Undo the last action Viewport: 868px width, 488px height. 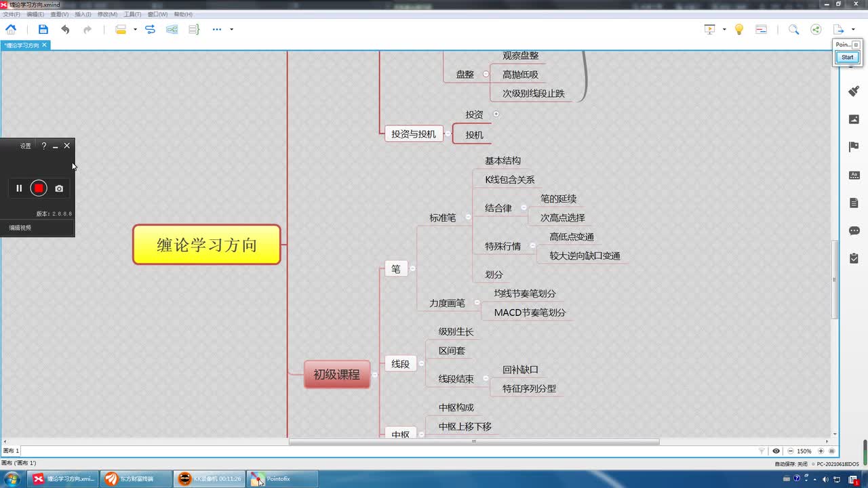(65, 29)
